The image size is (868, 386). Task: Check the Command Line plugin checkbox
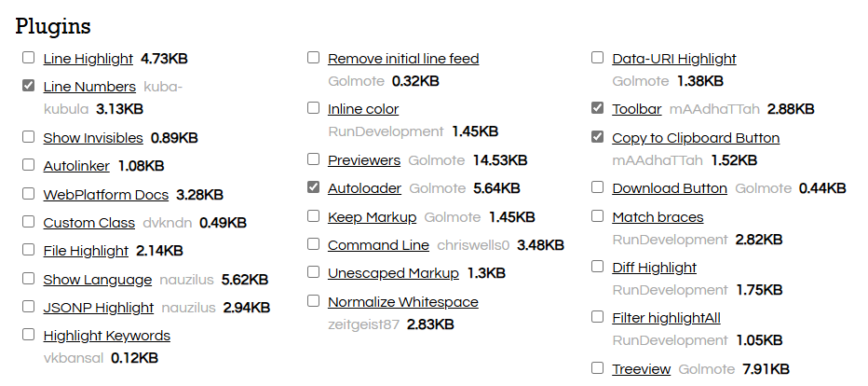tap(313, 244)
